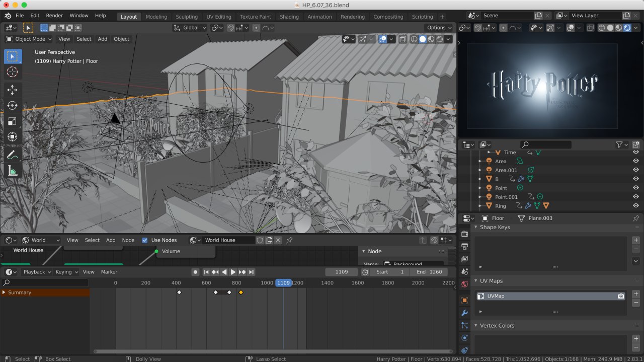
Task: Expand the Summary channel row
Action: tap(4, 293)
